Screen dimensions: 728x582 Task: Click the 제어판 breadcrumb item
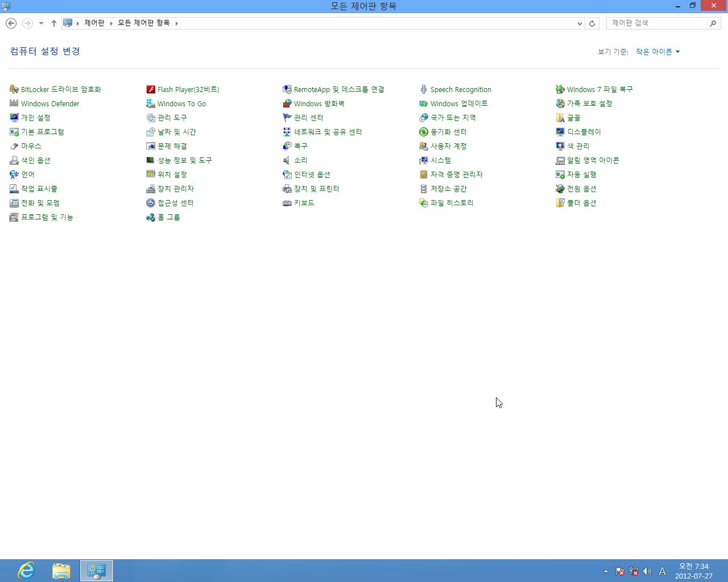pyautogui.click(x=94, y=23)
